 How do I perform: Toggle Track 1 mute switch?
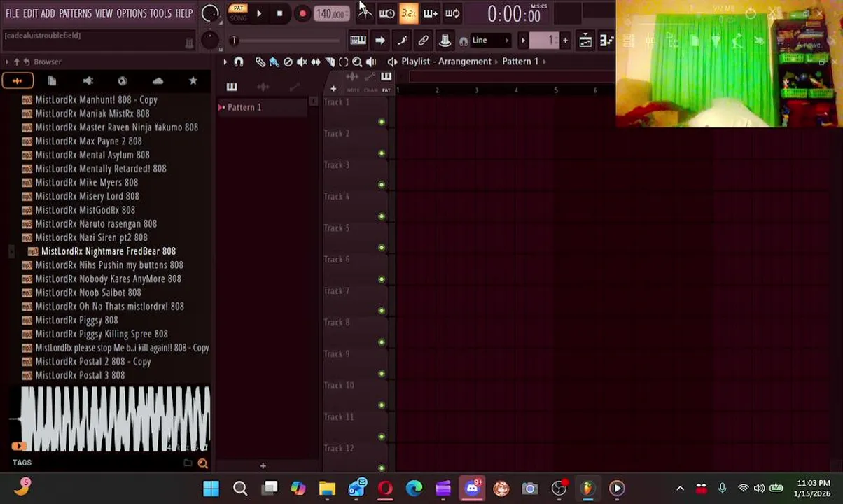382,122
